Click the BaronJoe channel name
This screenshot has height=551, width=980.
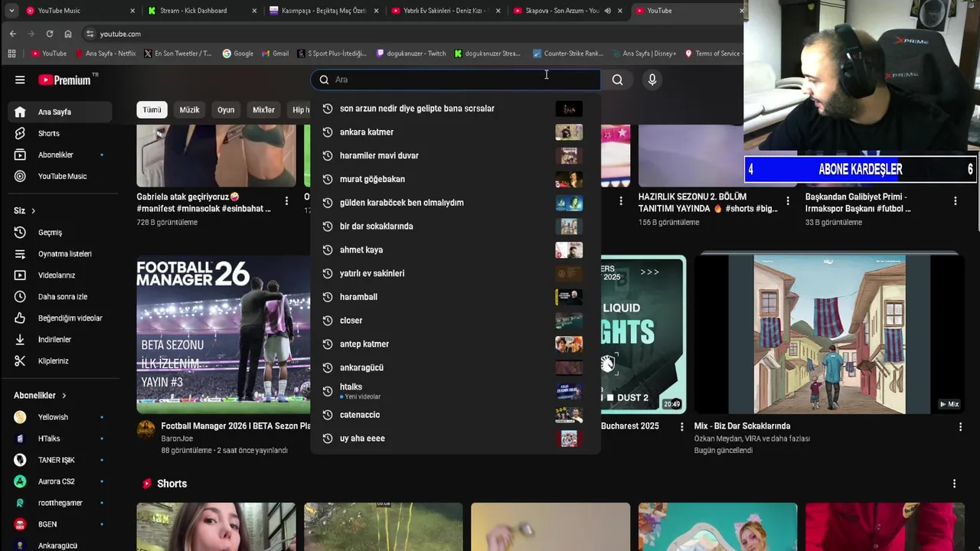(x=177, y=439)
